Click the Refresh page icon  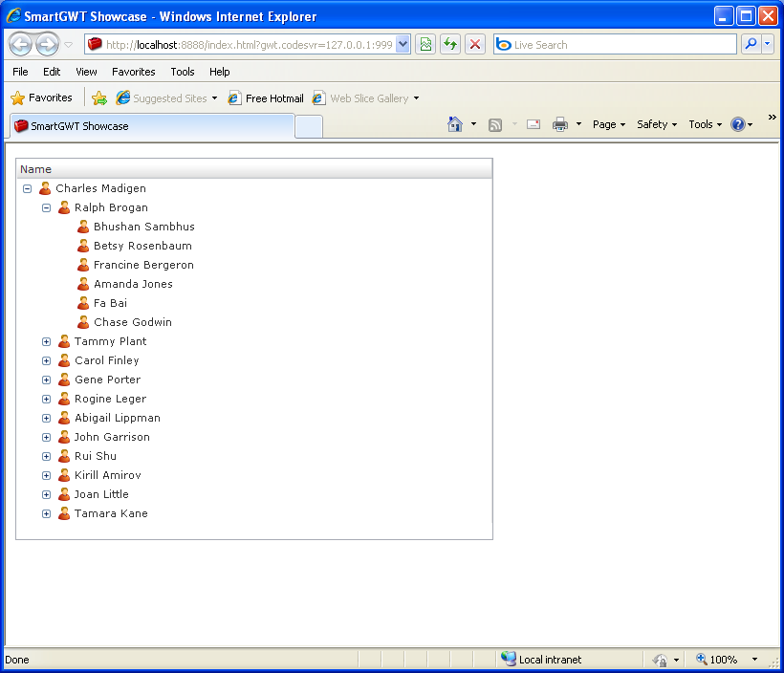tap(449, 44)
